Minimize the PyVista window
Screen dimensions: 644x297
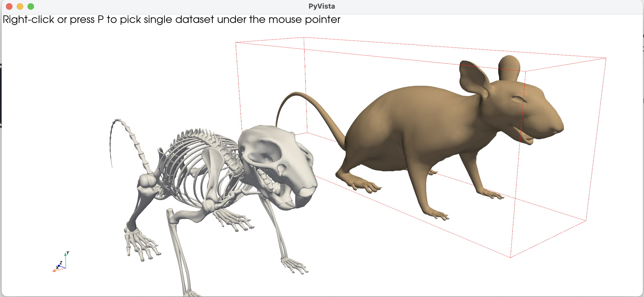tap(20, 6)
